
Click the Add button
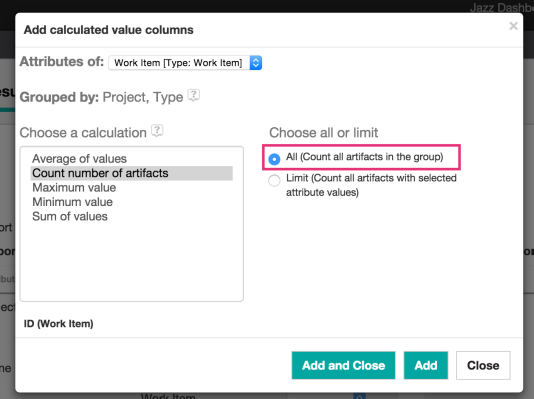(426, 365)
